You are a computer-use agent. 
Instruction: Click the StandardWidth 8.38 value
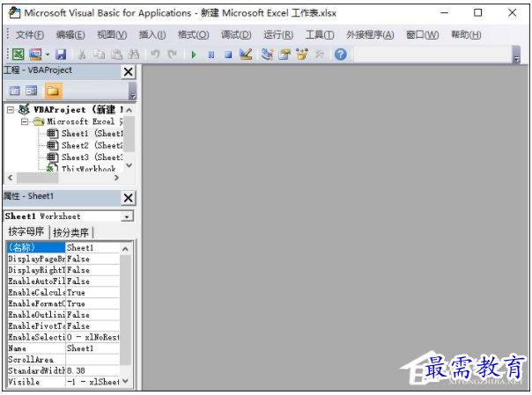(92, 370)
